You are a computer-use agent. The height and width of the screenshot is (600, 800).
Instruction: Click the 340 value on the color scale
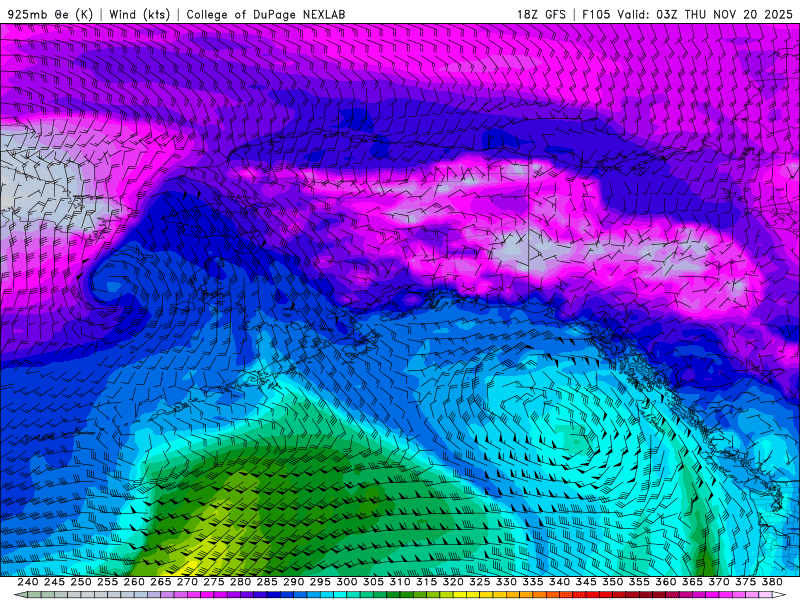559,582
